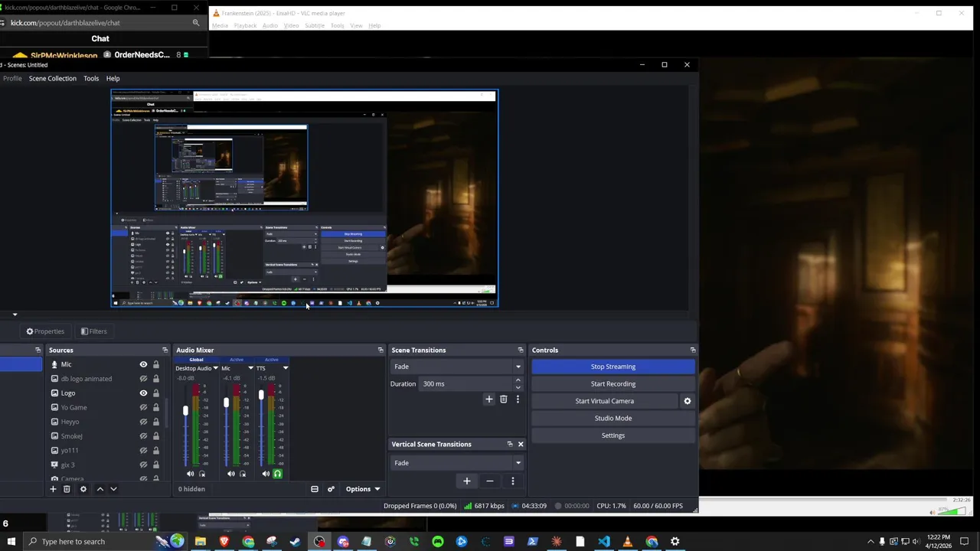Delete scene transition with trash icon
The height and width of the screenshot is (551, 980).
tap(503, 399)
